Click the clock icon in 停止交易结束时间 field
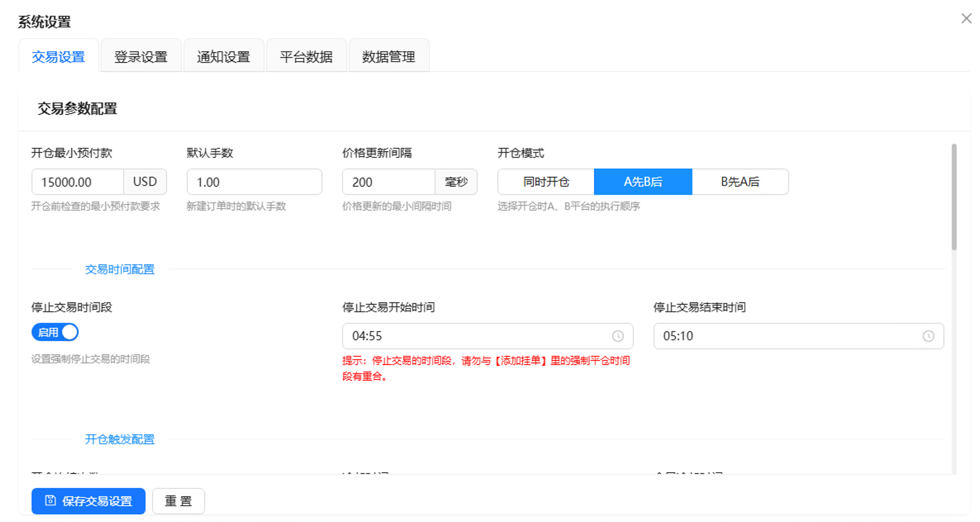 [928, 336]
